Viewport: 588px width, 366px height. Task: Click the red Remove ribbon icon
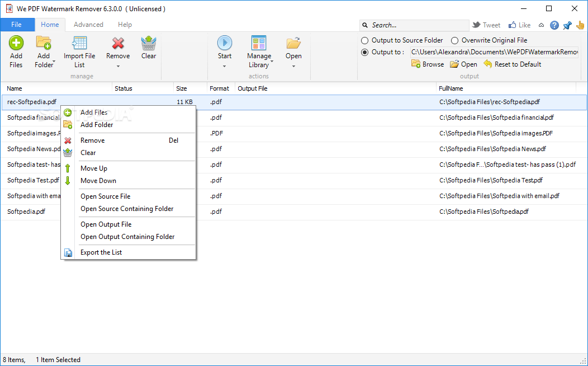(118, 43)
